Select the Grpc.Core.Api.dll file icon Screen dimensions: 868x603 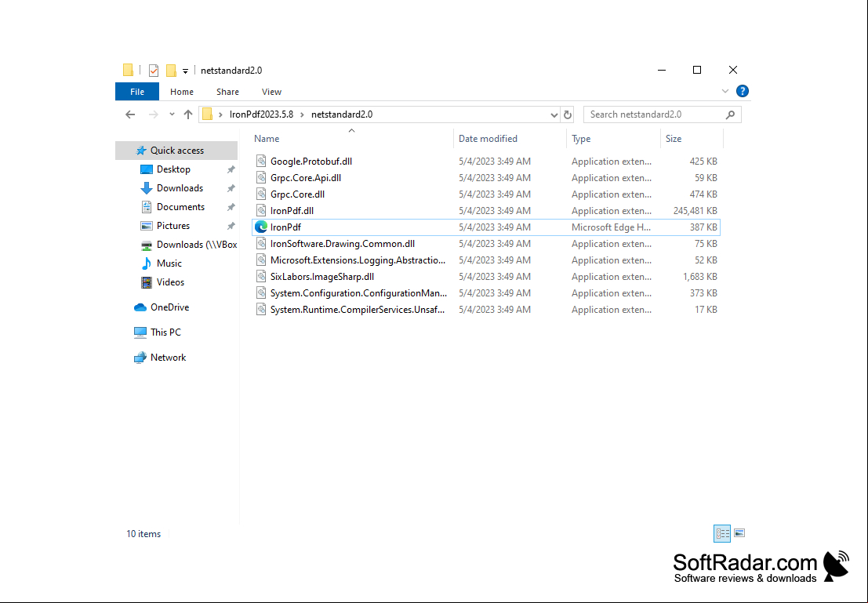pyautogui.click(x=261, y=178)
